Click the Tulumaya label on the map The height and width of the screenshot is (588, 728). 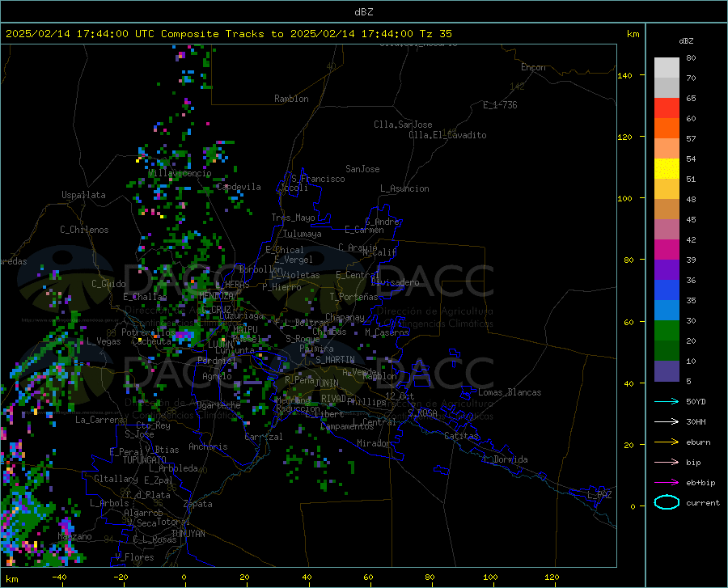click(x=303, y=234)
